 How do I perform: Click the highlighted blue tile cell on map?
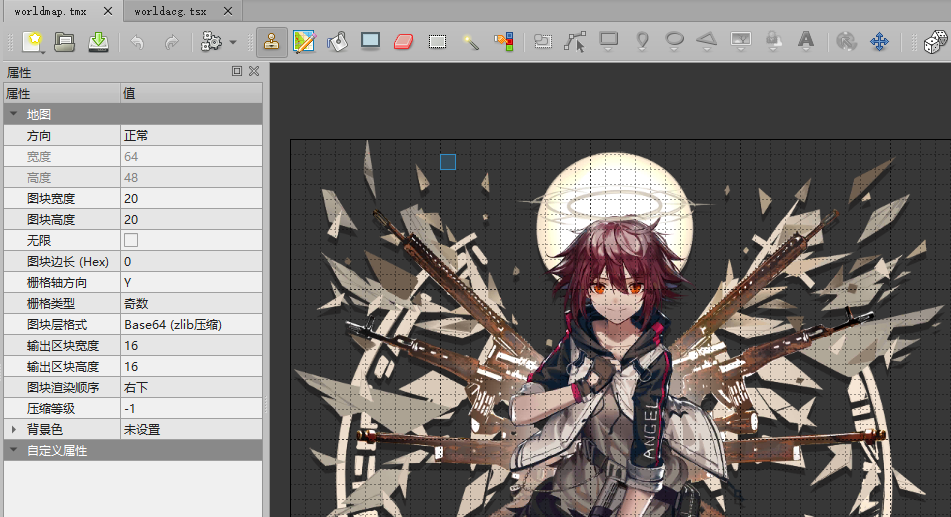pyautogui.click(x=448, y=162)
